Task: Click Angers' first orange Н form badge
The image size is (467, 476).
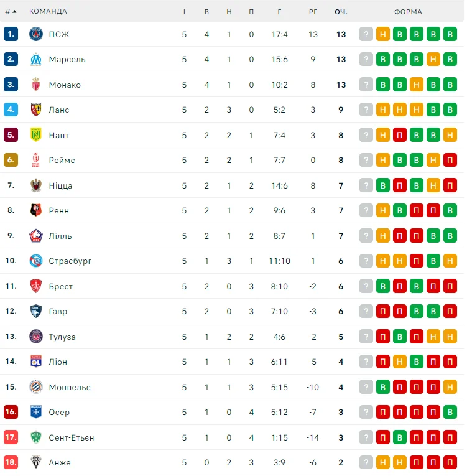Action: tap(383, 462)
